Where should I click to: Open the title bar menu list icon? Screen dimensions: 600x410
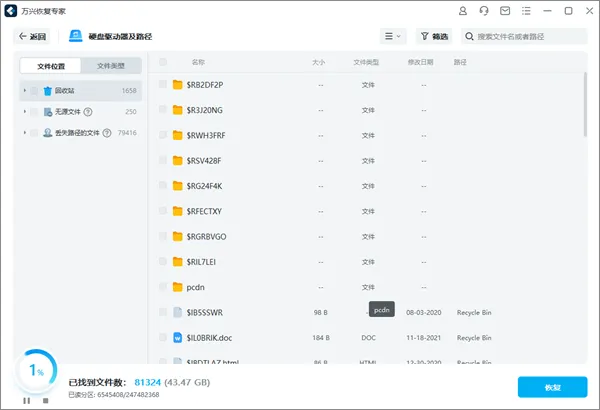(526, 11)
